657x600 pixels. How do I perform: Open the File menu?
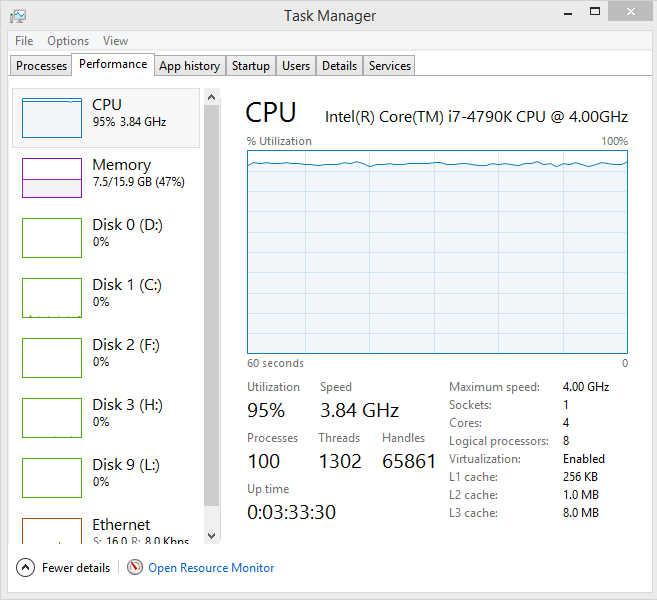[x=24, y=41]
